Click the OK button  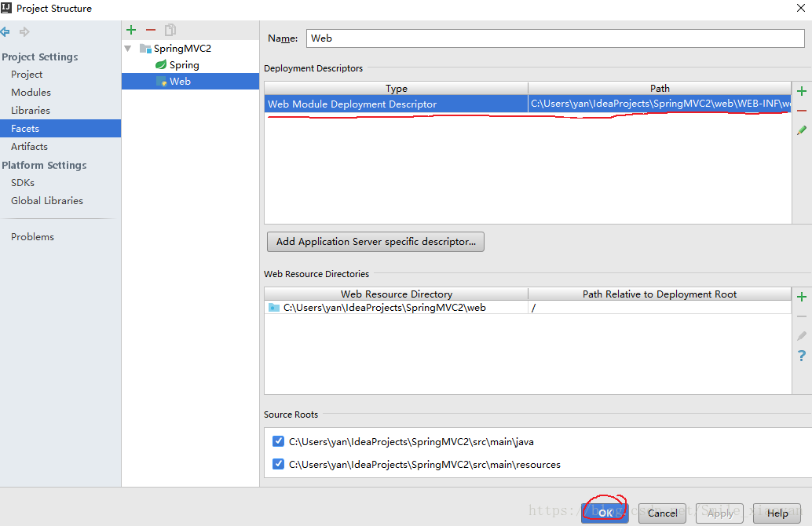click(x=605, y=513)
